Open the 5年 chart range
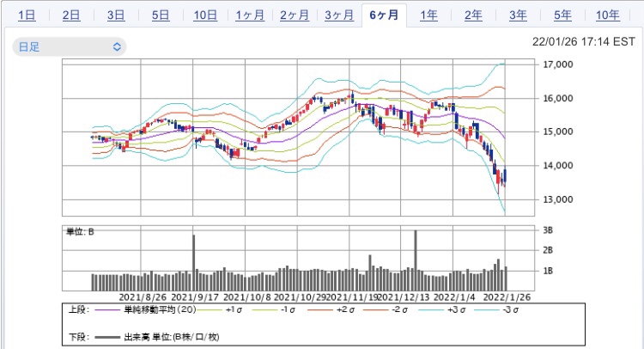The width and height of the screenshot is (644, 349). click(x=562, y=15)
